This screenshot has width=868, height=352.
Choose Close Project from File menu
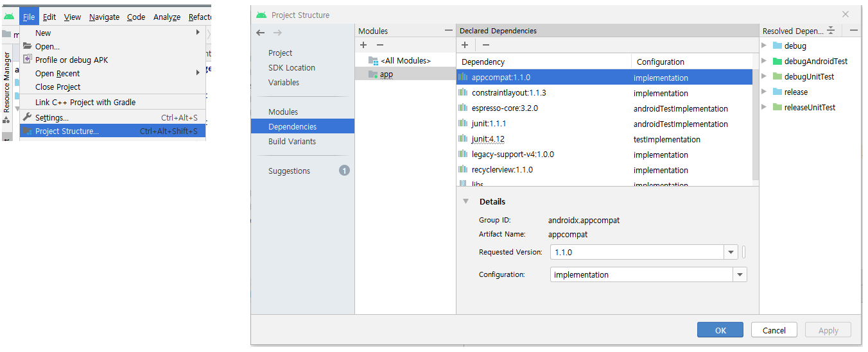pyautogui.click(x=113, y=87)
